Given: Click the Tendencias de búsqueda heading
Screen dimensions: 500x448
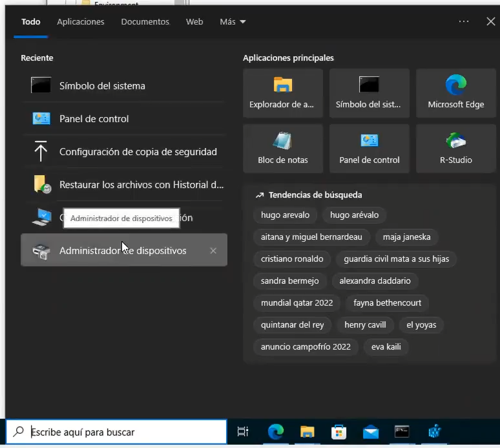Looking at the screenshot, I should [x=315, y=195].
